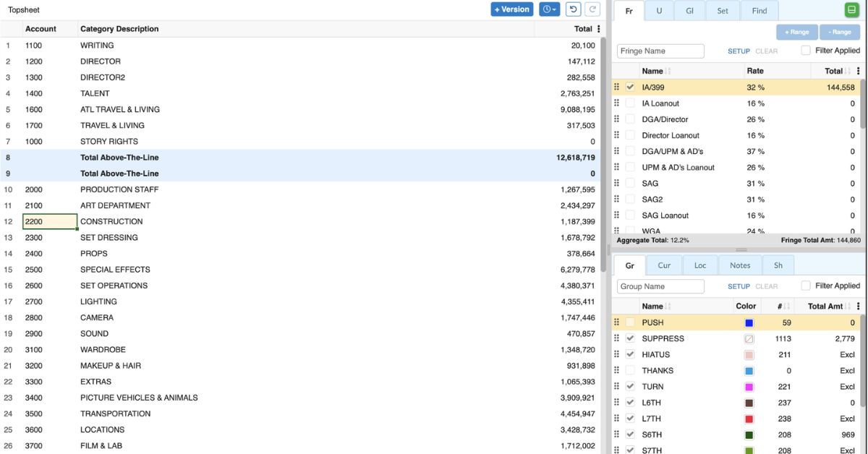
Task: Click the red L7TH color swatch
Action: coord(749,419)
